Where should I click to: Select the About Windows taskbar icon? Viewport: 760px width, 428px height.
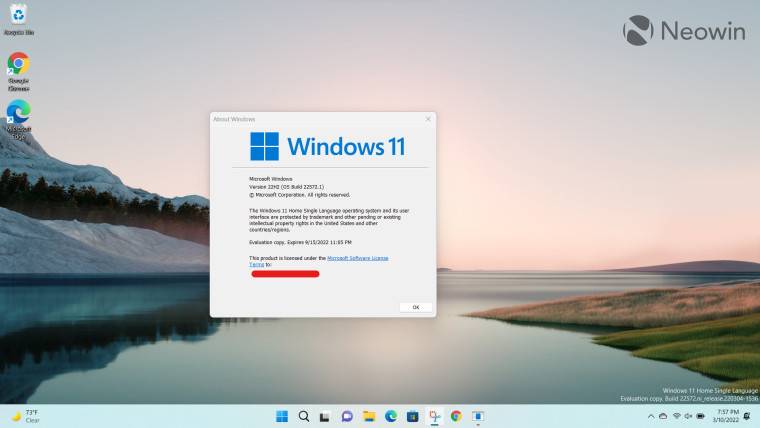point(478,416)
